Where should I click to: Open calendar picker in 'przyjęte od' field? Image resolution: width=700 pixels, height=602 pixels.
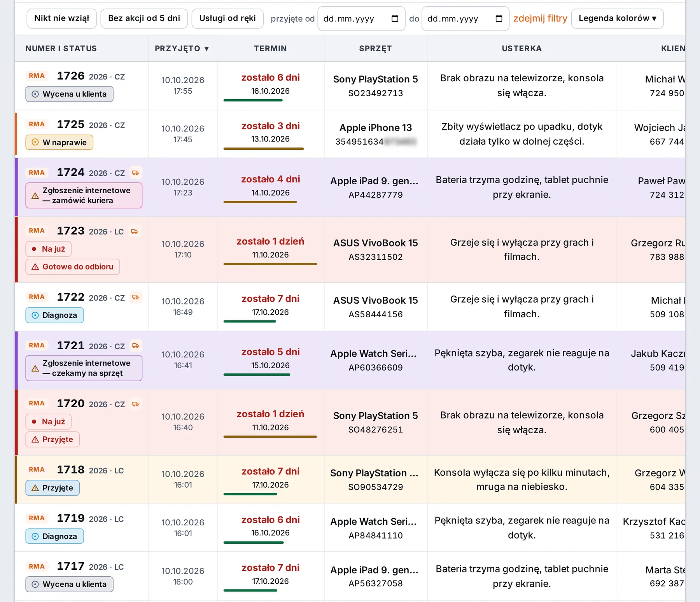[395, 18]
